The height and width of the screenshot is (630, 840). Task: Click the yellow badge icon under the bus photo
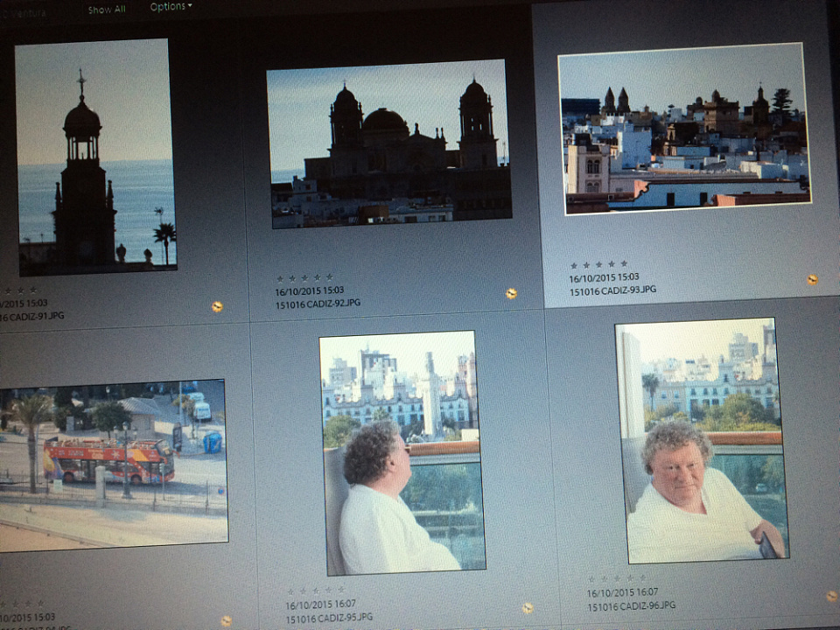coord(226,621)
